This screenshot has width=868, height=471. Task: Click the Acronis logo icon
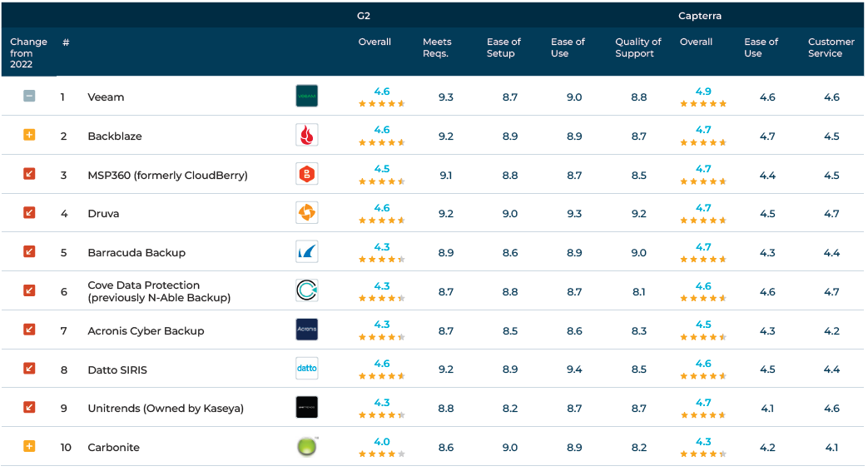306,330
